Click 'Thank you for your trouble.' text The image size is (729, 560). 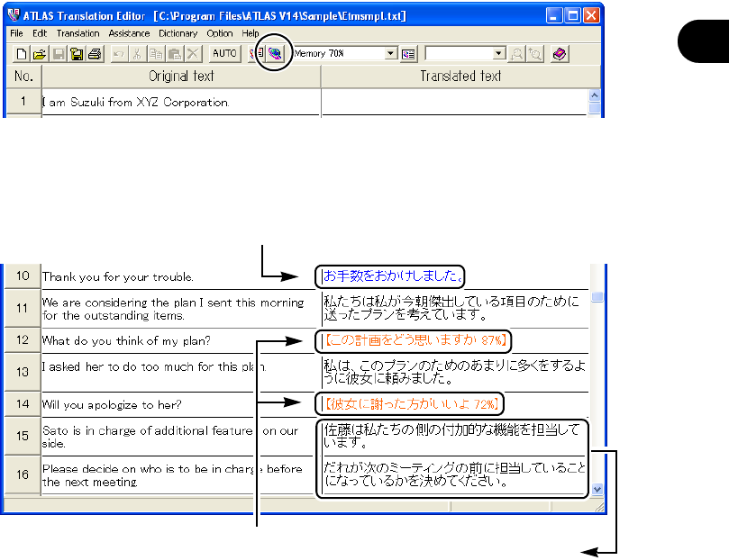click(118, 276)
